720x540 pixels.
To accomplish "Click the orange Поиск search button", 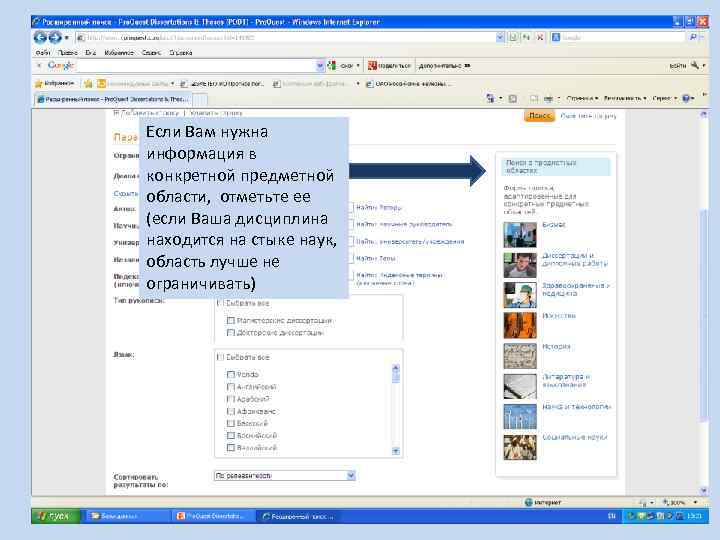I will (x=539, y=116).
